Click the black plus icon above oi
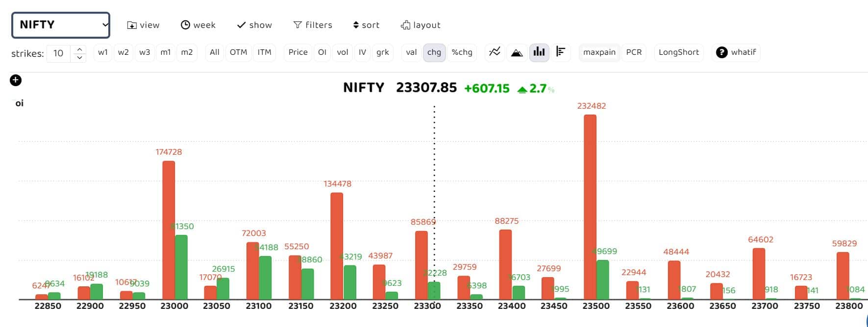 (16, 80)
